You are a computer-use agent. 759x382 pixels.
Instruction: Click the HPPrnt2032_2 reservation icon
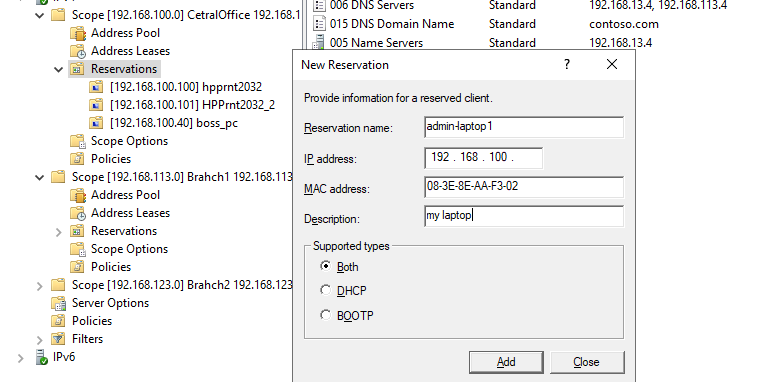(x=96, y=105)
